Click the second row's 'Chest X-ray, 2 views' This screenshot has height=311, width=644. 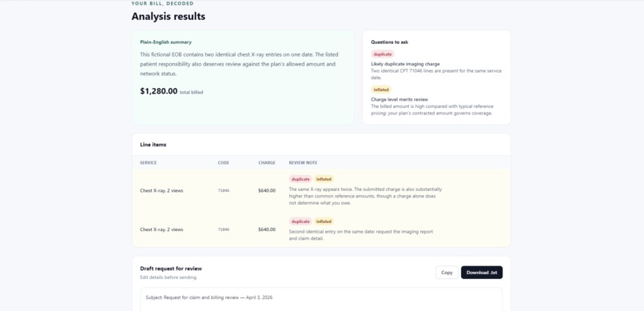click(161, 229)
